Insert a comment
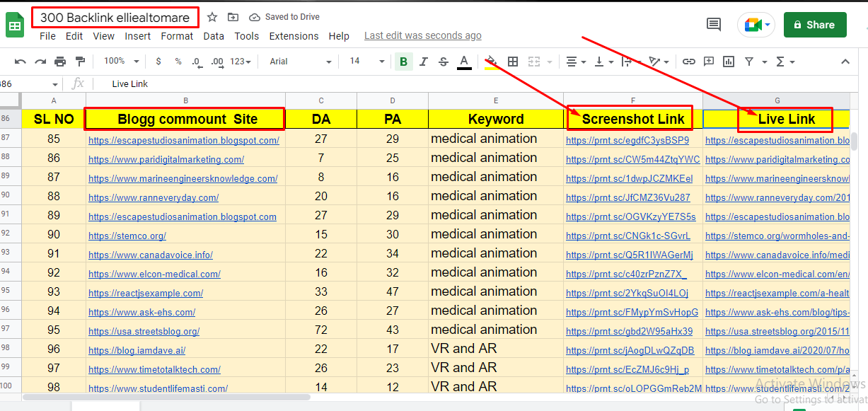Viewport: 868px width, 411px height. [x=708, y=62]
